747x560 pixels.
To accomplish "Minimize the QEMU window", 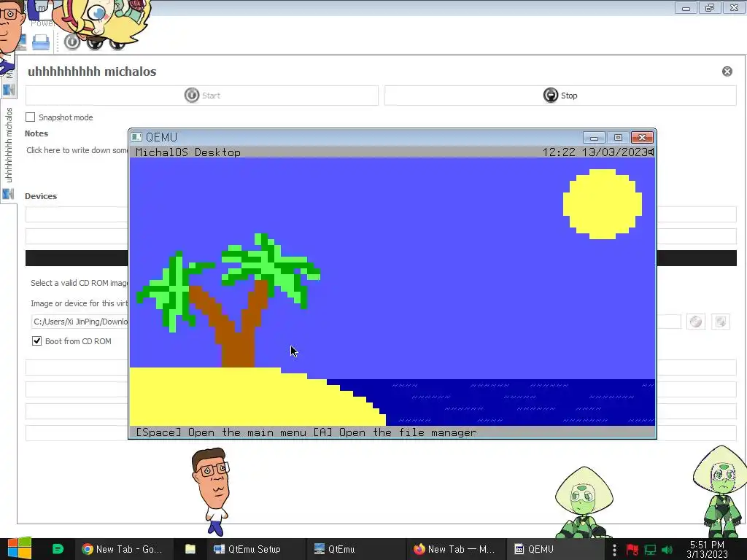I will coord(594,138).
